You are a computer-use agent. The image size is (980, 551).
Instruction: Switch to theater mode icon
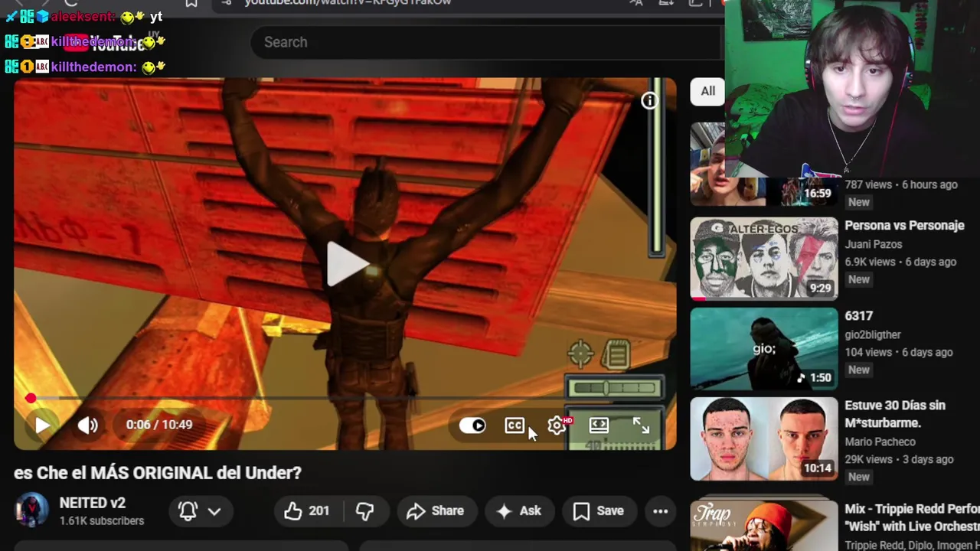pos(599,425)
